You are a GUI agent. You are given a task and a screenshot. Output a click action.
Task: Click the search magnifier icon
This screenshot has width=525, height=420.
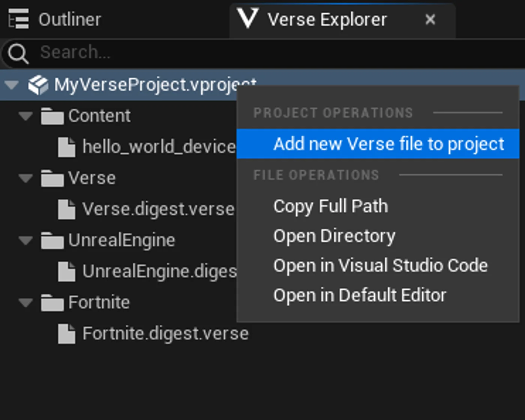pyautogui.click(x=18, y=53)
